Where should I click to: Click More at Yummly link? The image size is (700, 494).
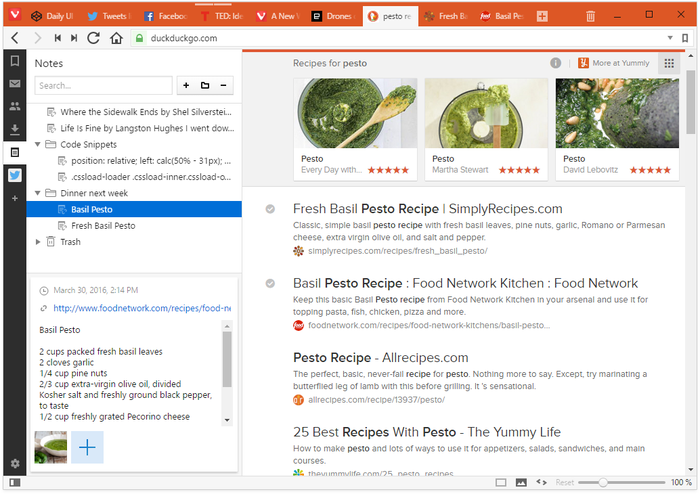(x=614, y=63)
